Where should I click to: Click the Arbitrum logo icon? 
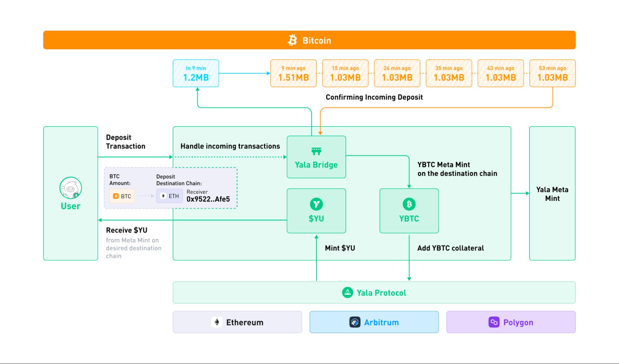tap(355, 322)
